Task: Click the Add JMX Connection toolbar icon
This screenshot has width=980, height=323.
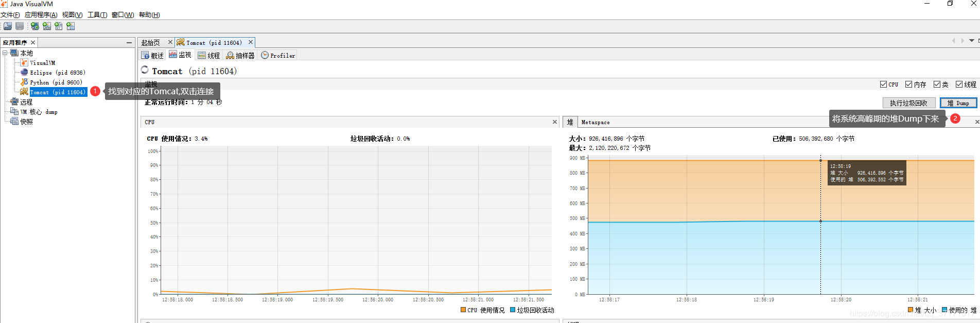Action: [x=46, y=26]
